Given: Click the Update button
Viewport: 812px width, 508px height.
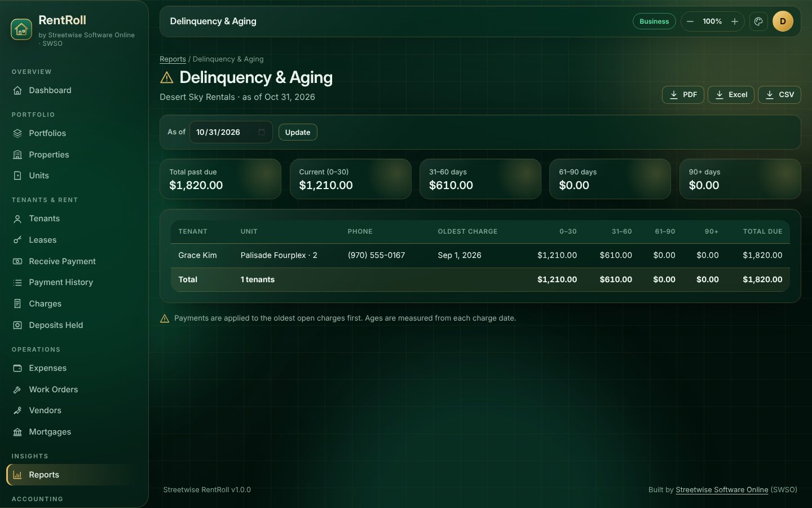Looking at the screenshot, I should coord(298,132).
